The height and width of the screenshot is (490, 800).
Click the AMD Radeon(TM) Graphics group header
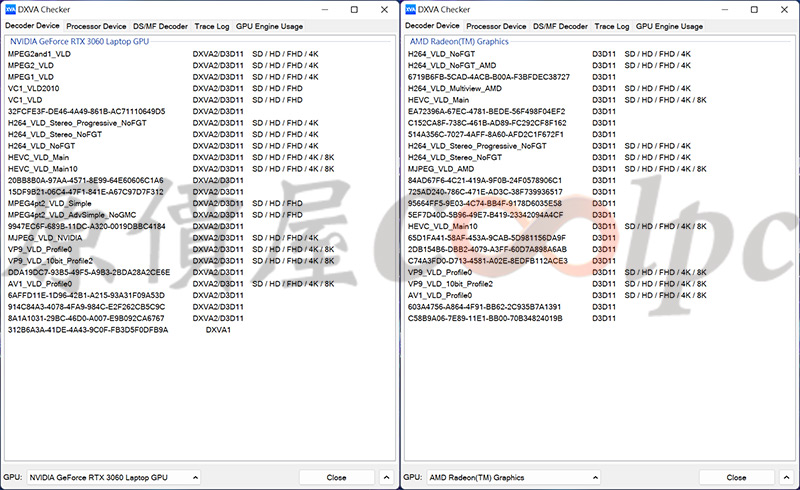click(459, 41)
